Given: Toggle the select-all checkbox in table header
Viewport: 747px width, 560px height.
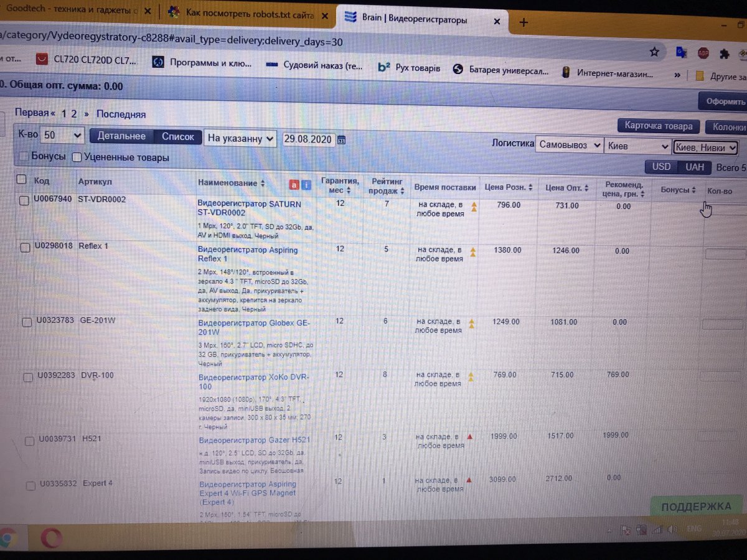Looking at the screenshot, I should [21, 179].
